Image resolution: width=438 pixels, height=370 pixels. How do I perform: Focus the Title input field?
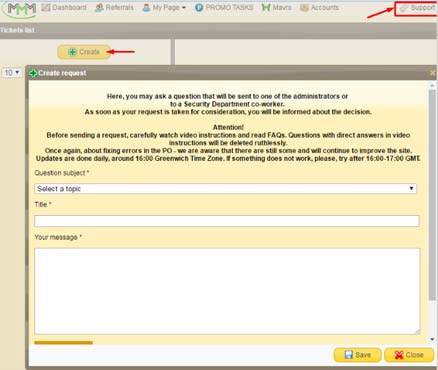227,221
